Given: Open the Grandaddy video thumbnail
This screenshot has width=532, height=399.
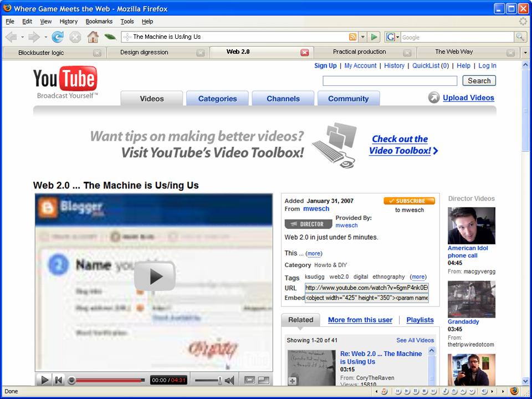Looking at the screenshot, I should 471,299.
